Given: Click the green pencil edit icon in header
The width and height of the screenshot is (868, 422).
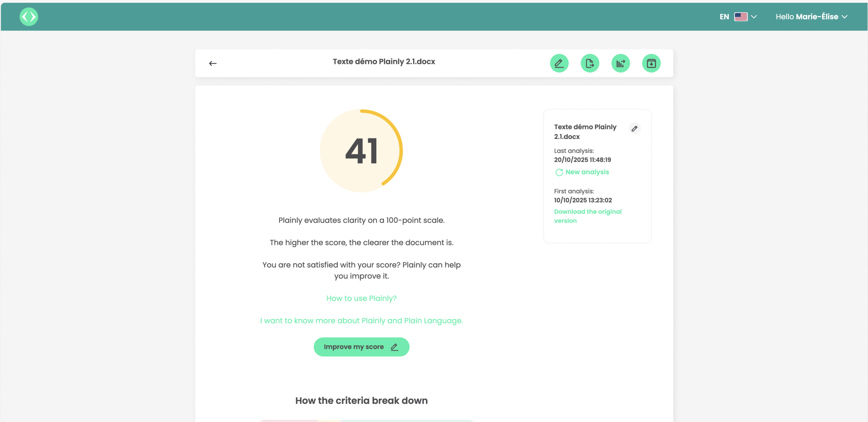Looking at the screenshot, I should point(559,63).
